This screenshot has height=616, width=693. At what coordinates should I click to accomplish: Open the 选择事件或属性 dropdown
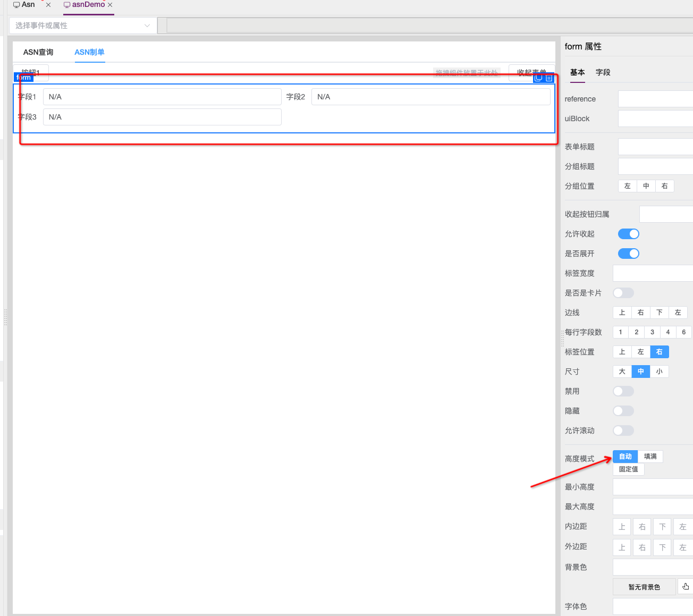82,26
